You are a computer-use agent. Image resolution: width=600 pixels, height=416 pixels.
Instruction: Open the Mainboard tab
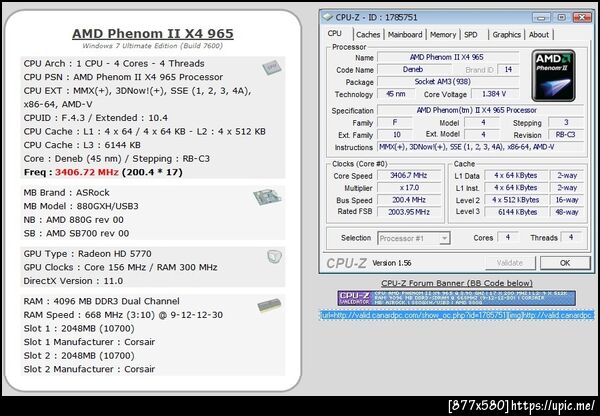tap(405, 34)
